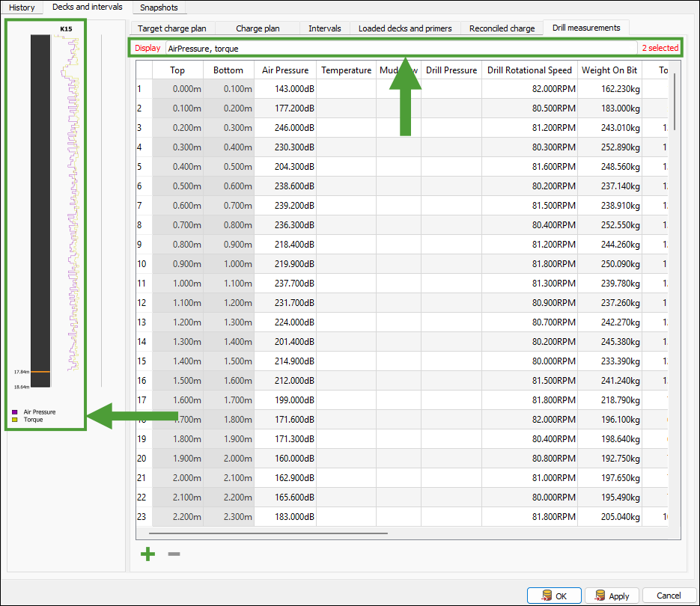Select row number 10 header
Screen dimensions: 700x606
tap(144, 264)
